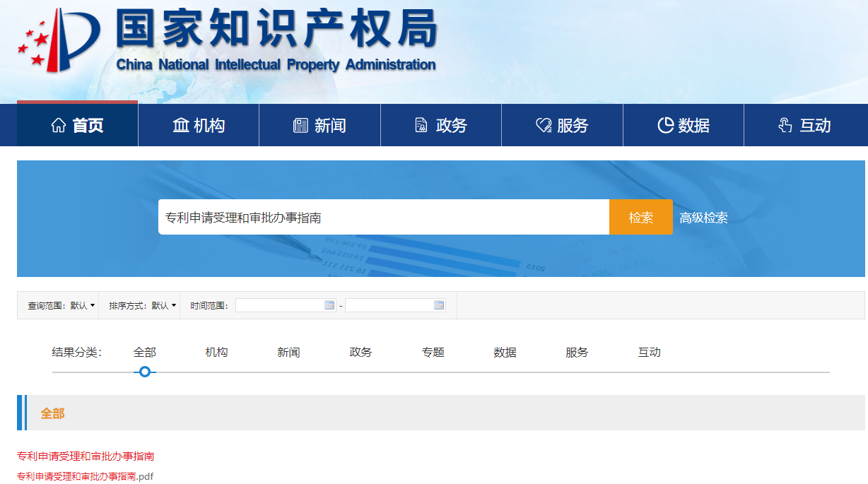Viewport: 868px width, 484px height.
Task: Open the 机构 navigation menu
Action: pyautogui.click(x=199, y=126)
